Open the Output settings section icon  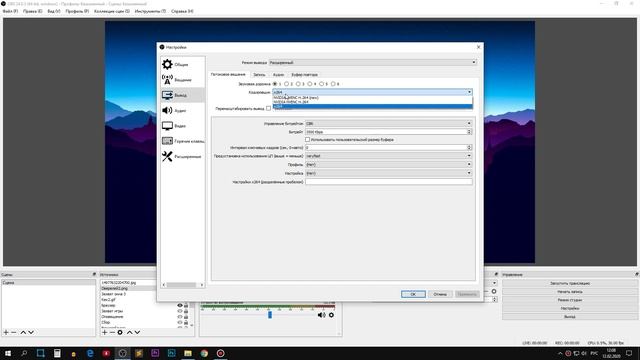point(167,95)
